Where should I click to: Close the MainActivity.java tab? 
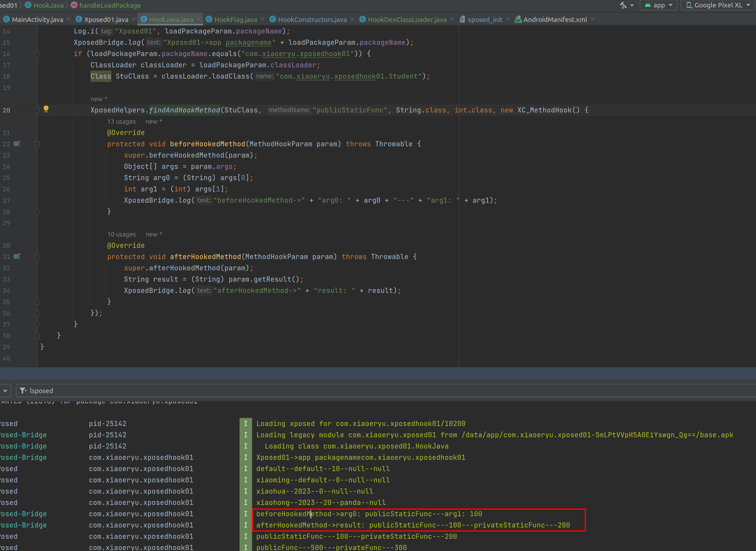(x=69, y=19)
